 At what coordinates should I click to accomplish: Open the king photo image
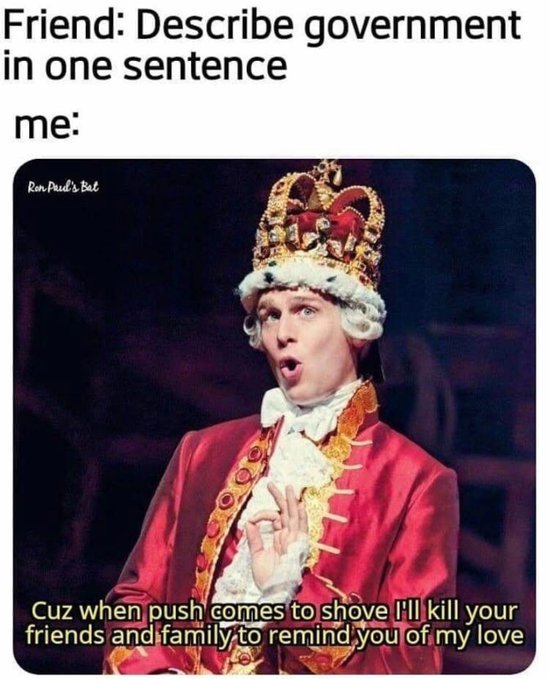[x=274, y=416]
